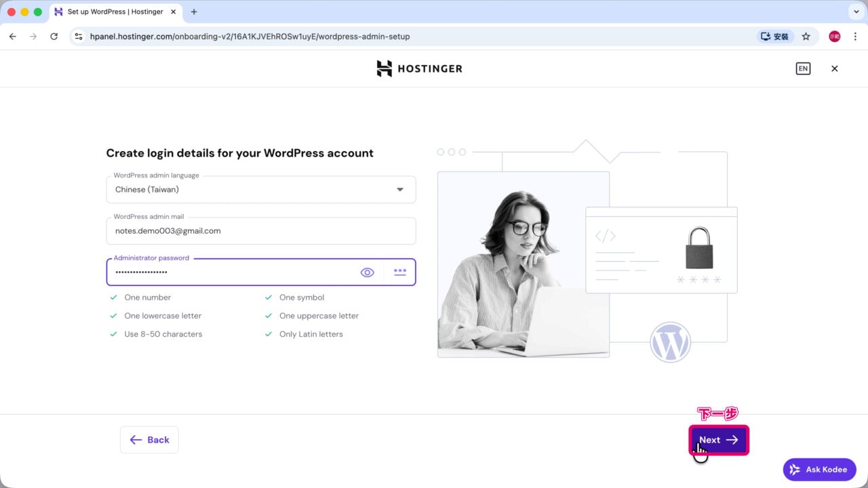This screenshot has width=868, height=488.
Task: Click the address bar URL
Action: [x=250, y=37]
